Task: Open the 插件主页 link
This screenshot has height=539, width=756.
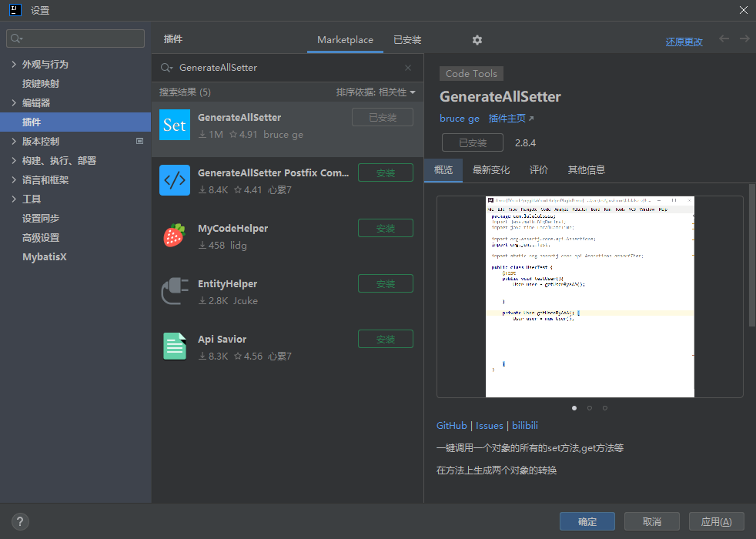Action: click(510, 118)
